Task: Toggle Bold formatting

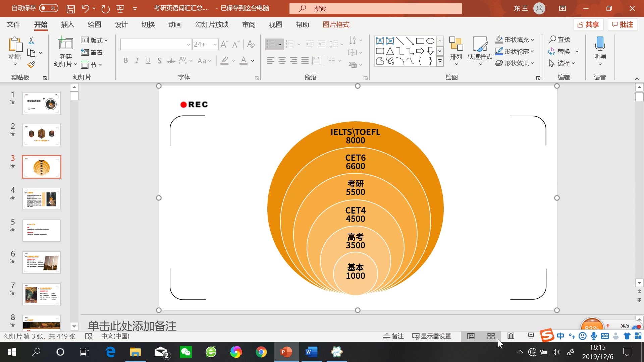Action: pos(126,61)
